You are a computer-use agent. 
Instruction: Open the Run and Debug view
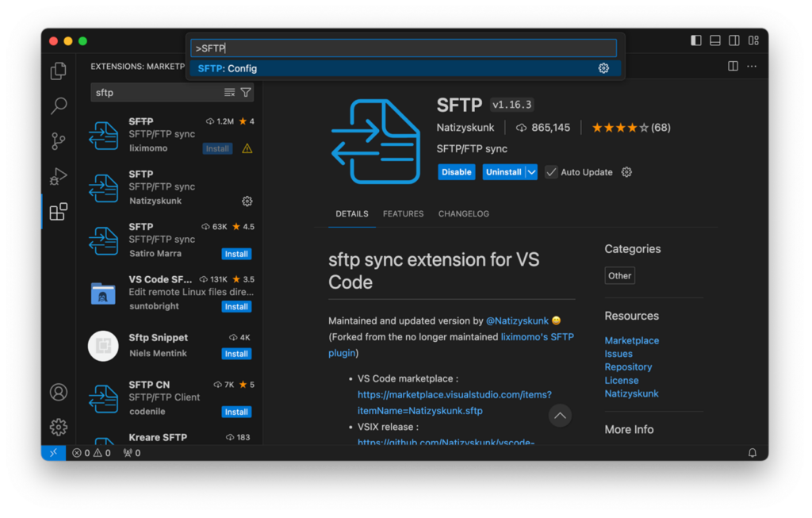point(59,176)
